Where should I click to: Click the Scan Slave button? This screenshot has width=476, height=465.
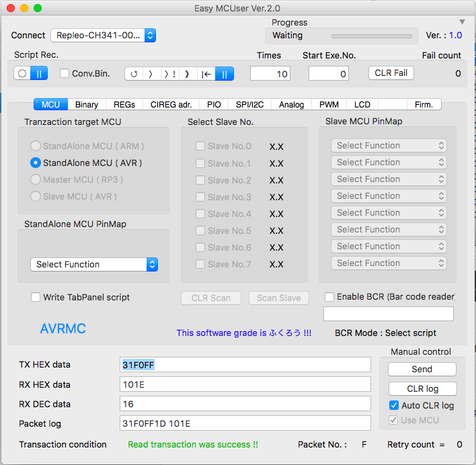click(279, 298)
